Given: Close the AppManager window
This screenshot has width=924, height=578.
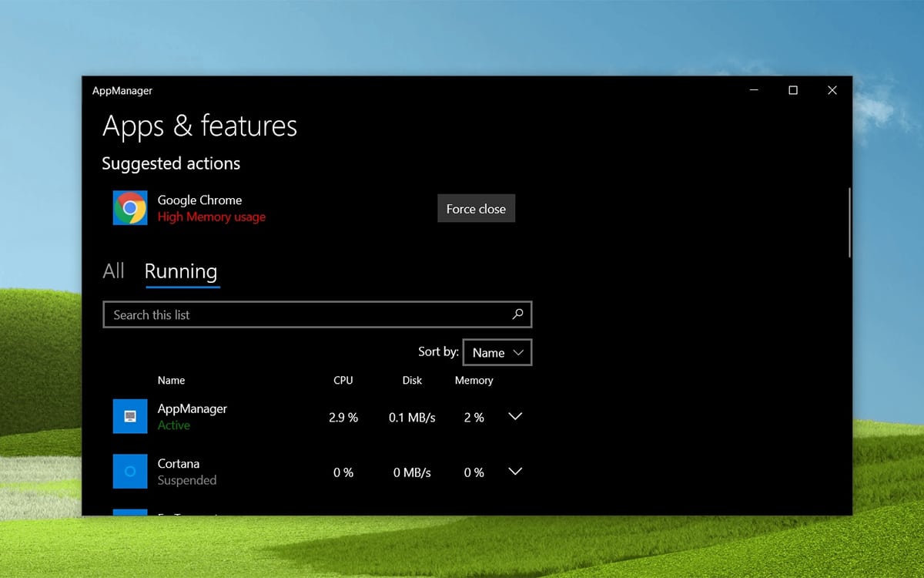Looking at the screenshot, I should click(x=832, y=90).
